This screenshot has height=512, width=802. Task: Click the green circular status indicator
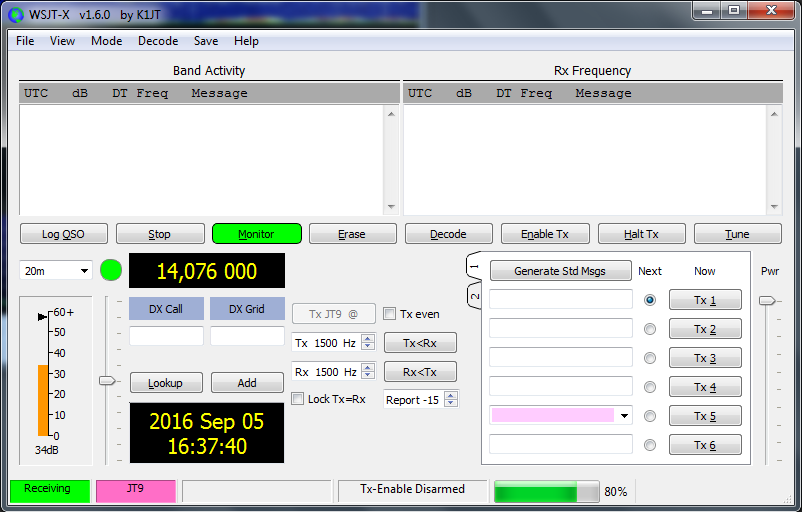(111, 270)
